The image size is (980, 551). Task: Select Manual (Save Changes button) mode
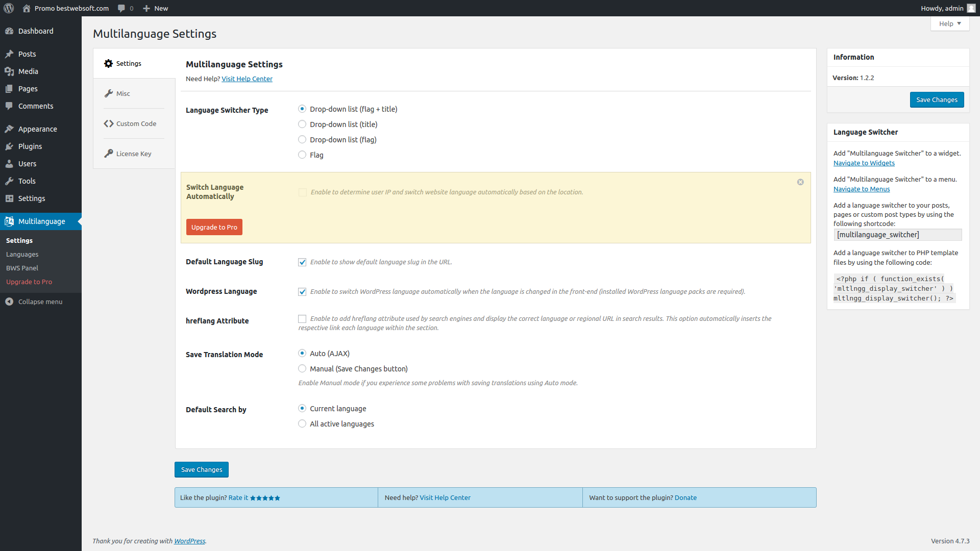[302, 368]
